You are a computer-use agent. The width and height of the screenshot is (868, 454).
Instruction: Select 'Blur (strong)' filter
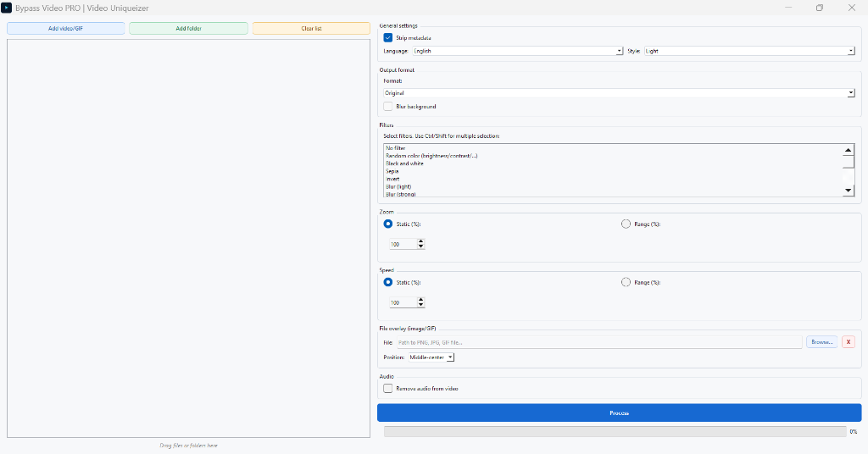(x=613, y=194)
